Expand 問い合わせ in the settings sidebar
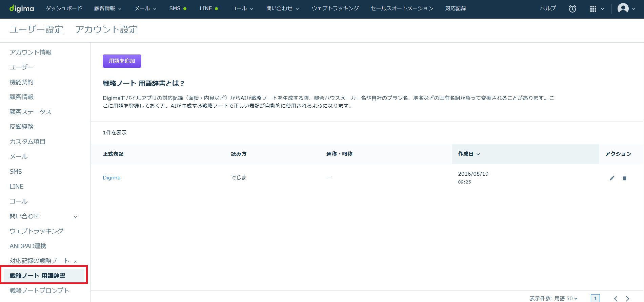Screen dimensions: 644x302 pyautogui.click(x=43, y=216)
